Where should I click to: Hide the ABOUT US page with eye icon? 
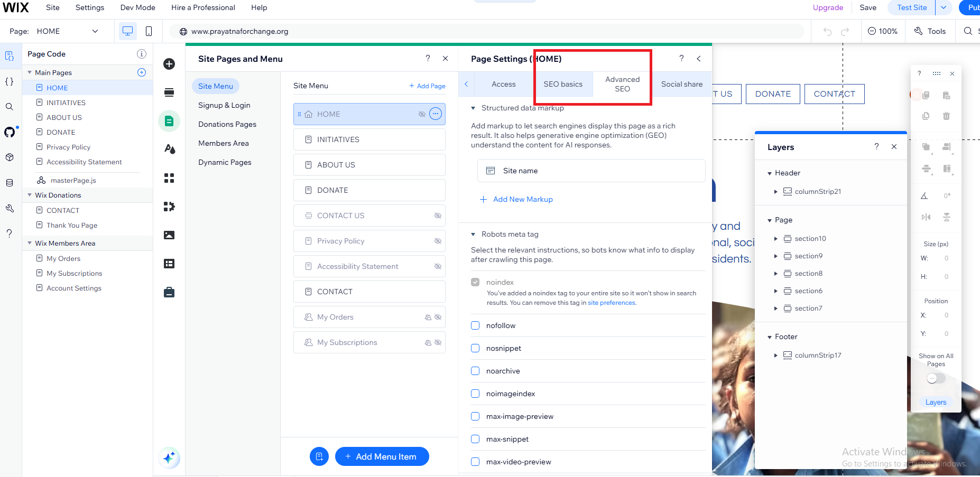[x=438, y=164]
